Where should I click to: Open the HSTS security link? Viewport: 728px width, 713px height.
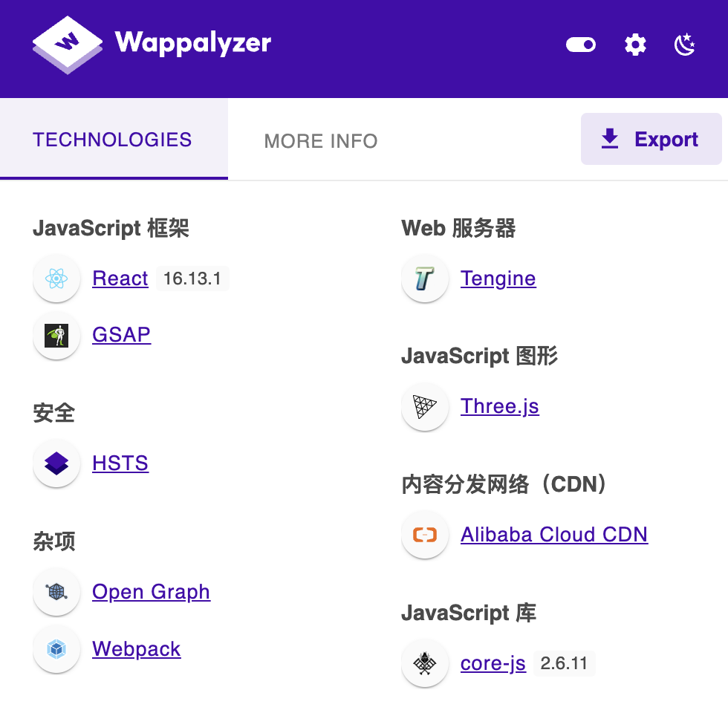(x=120, y=463)
